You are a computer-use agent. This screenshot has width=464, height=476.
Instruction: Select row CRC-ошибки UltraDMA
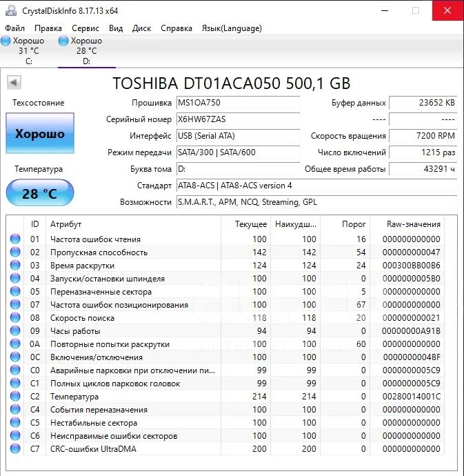click(225, 449)
